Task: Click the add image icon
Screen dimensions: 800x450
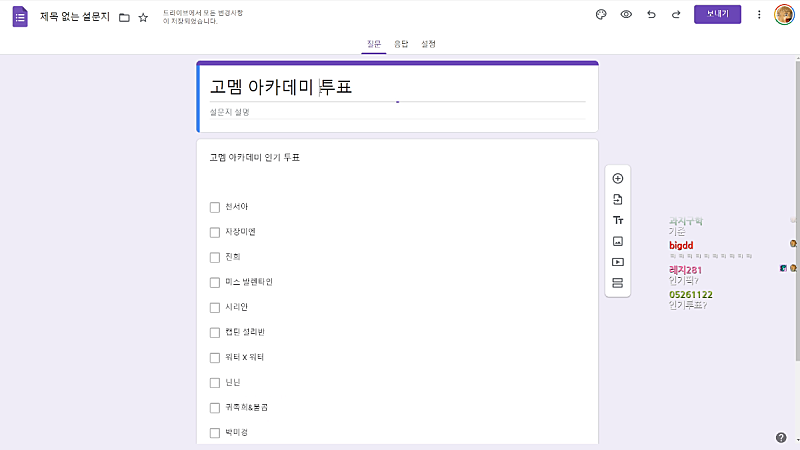Action: (x=617, y=241)
